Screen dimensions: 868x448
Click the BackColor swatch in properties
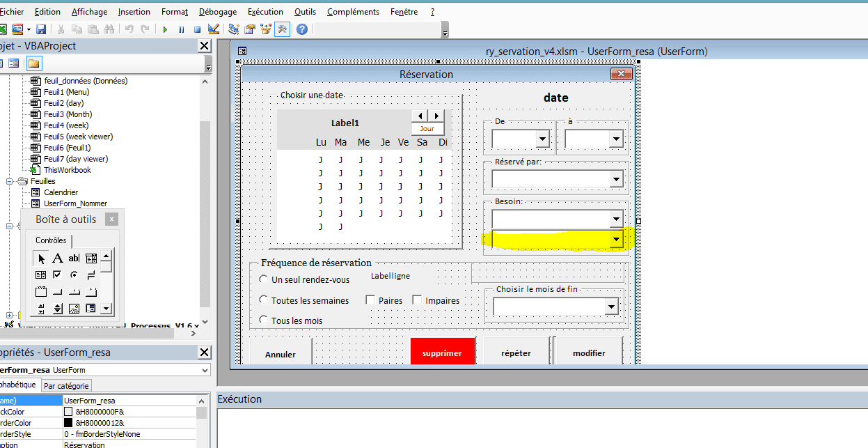[x=68, y=412]
